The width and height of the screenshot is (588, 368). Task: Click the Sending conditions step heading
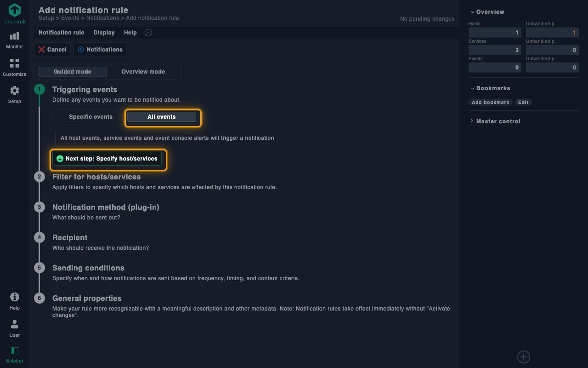coord(88,268)
